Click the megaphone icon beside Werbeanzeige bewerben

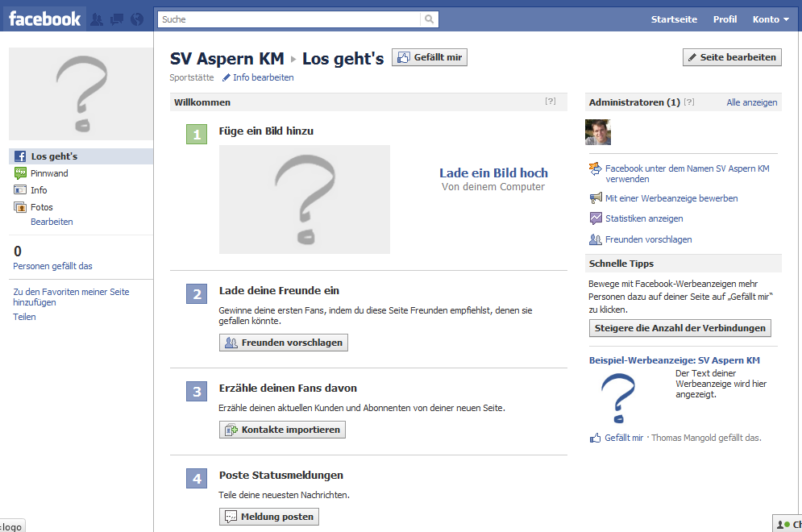[596, 198]
